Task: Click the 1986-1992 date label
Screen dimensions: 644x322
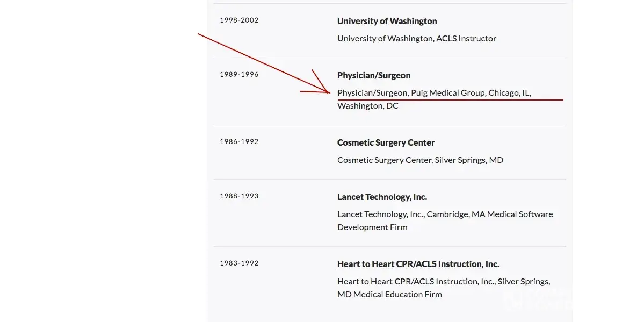Action: [x=239, y=142]
